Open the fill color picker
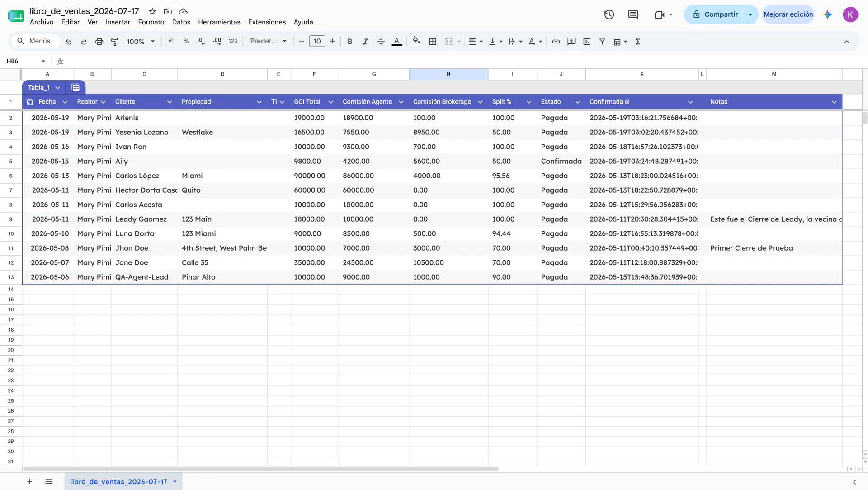Screen dimensions: 868x490 tap(416, 41)
